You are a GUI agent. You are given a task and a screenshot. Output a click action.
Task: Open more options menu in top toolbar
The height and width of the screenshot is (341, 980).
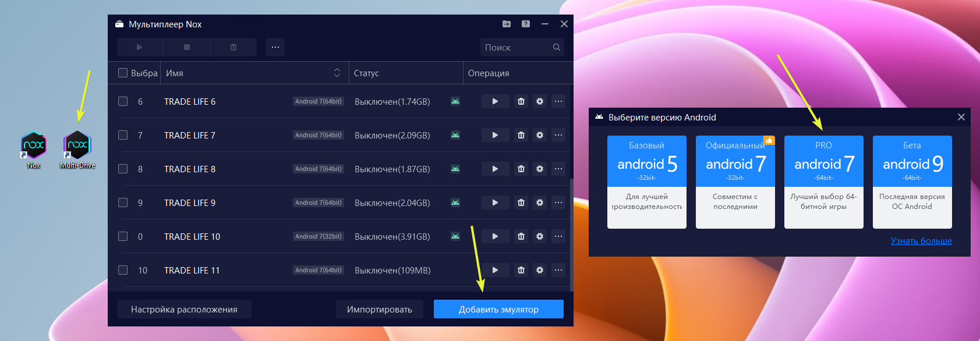pos(275,47)
